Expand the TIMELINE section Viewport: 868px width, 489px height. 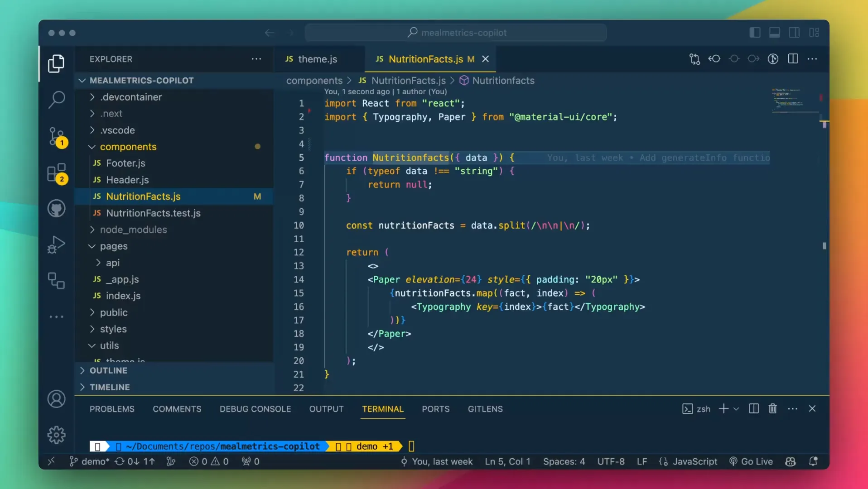174,387
